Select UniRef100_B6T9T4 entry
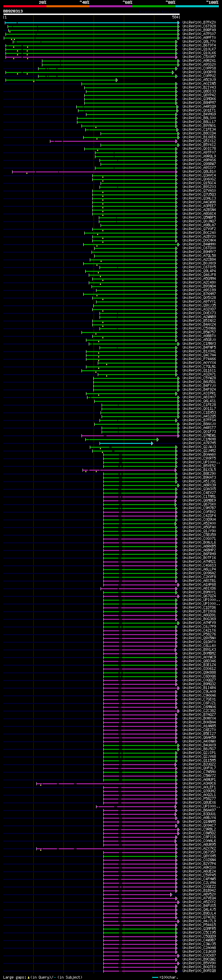The width and height of the screenshot is (222, 980). (x=199, y=45)
